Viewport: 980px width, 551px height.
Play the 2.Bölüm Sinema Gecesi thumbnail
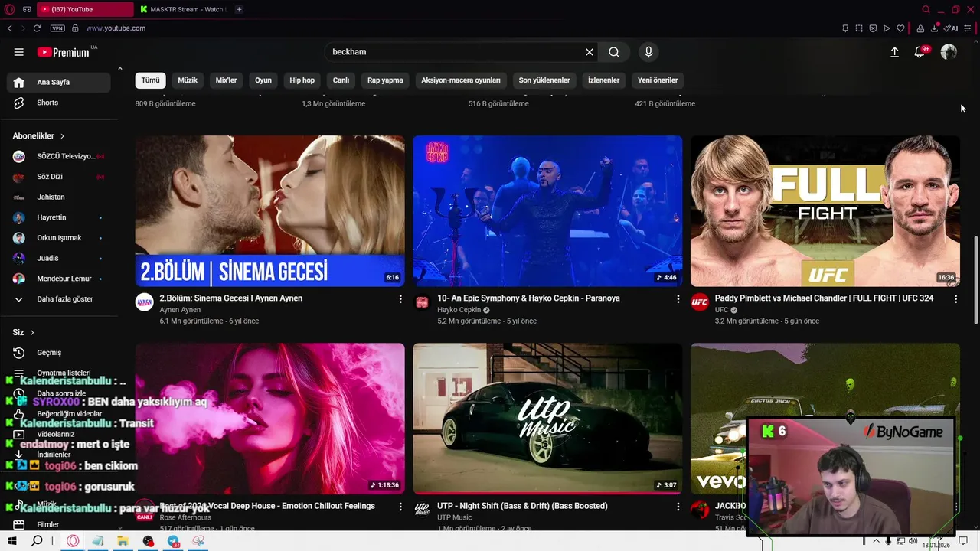(269, 211)
